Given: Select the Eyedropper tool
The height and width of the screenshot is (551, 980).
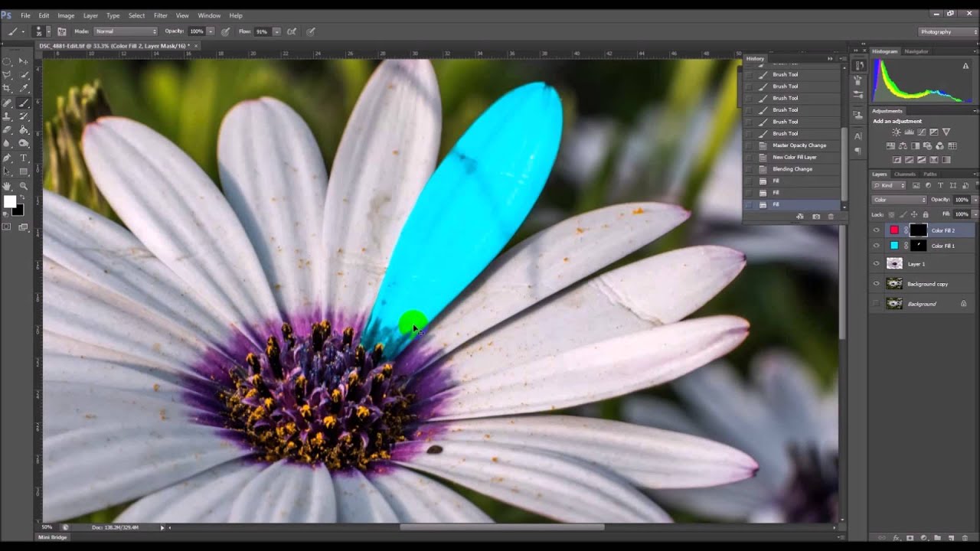Looking at the screenshot, I should click(23, 89).
